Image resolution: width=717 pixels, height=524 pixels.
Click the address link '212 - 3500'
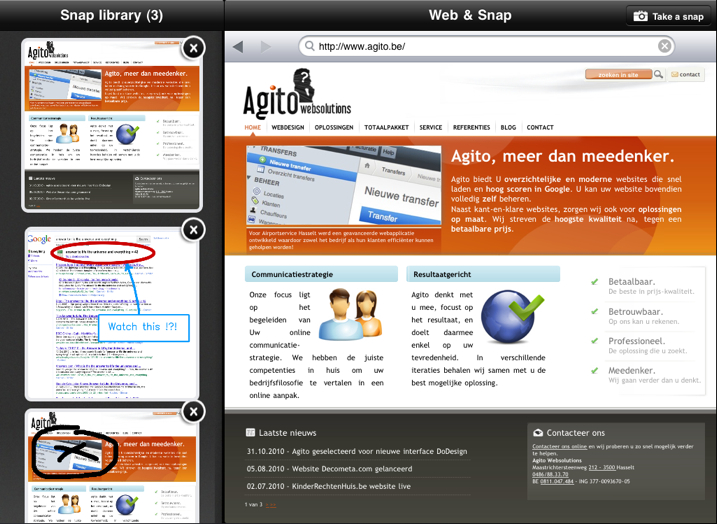602,467
